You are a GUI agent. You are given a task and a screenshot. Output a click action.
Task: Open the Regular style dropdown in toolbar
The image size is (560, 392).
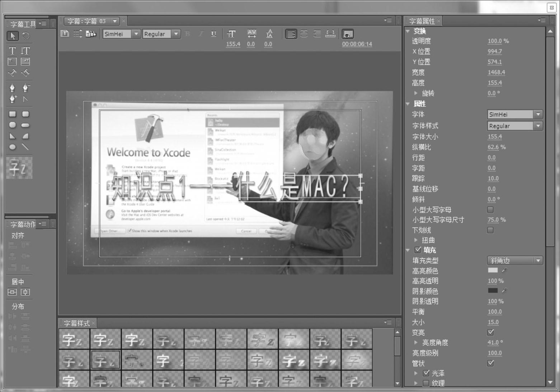[176, 34]
